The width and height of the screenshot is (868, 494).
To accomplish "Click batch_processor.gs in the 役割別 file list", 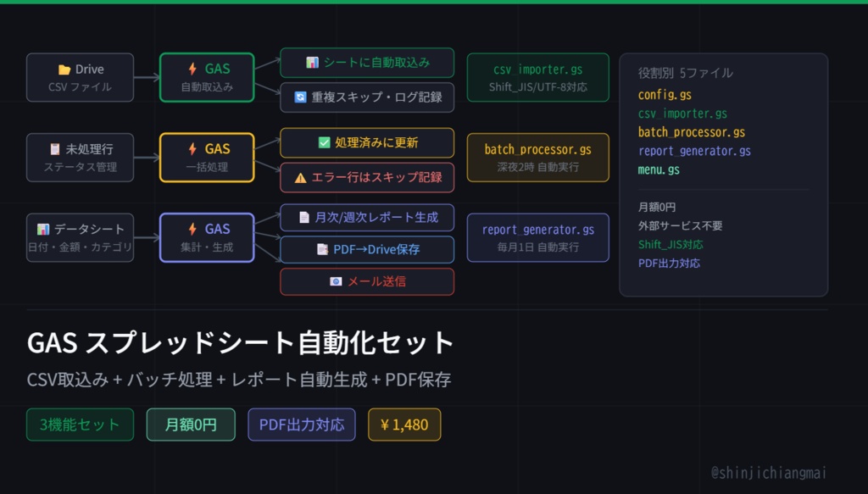I will 692,133.
